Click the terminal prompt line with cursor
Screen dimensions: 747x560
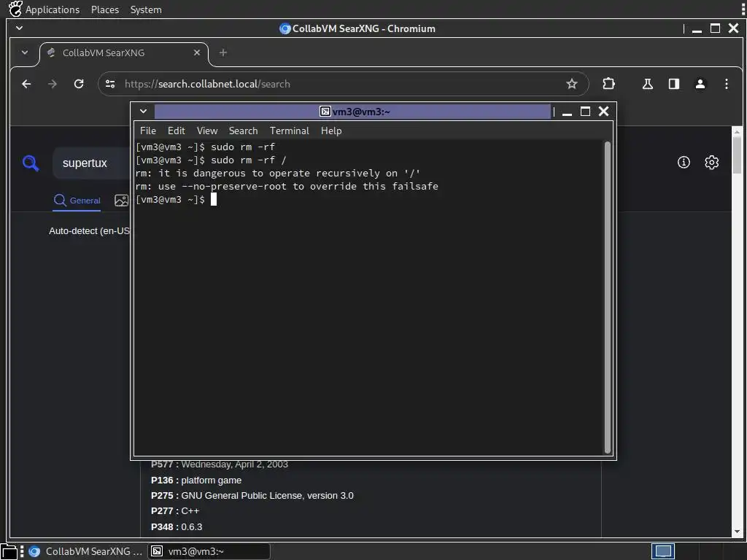(x=177, y=200)
